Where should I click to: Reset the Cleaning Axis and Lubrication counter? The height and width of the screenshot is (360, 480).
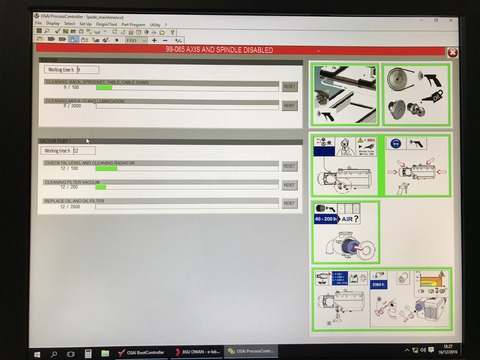(289, 106)
